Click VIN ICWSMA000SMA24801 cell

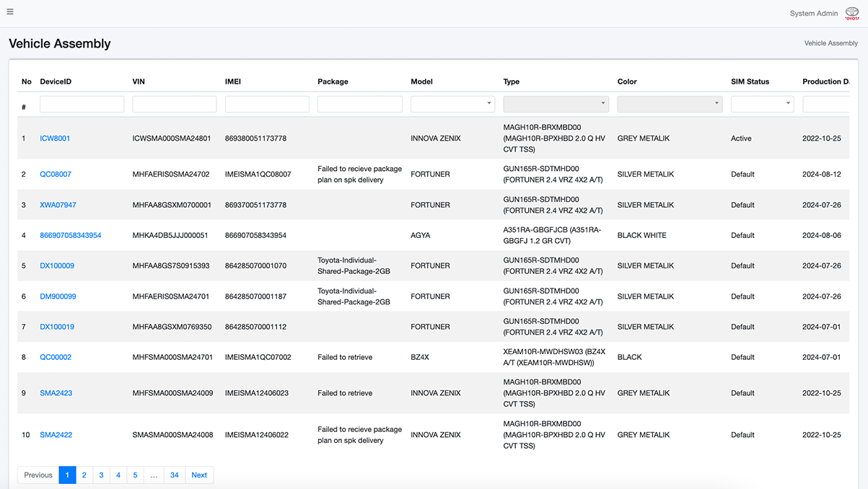(x=172, y=138)
